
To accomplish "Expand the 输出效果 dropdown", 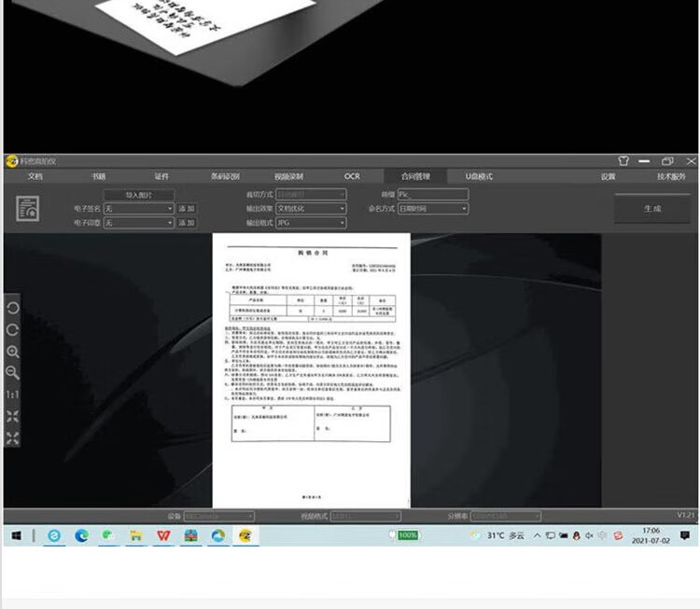I will coord(310,209).
